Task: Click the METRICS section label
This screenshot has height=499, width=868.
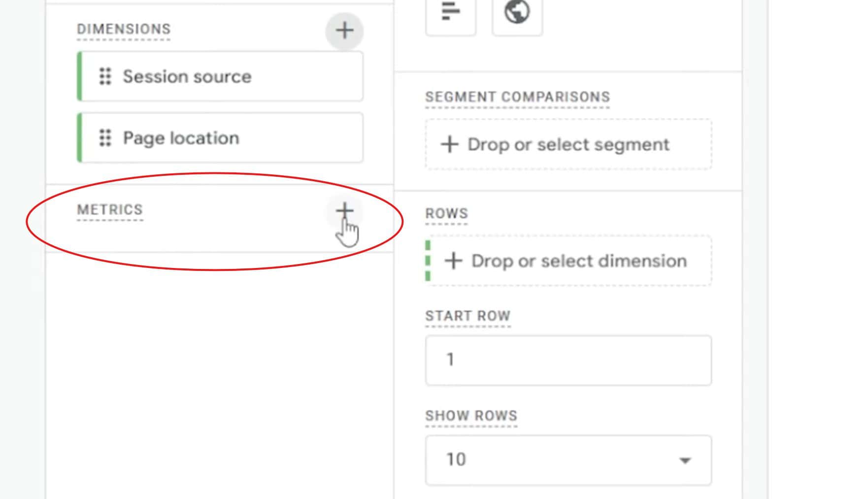Action: tap(109, 209)
